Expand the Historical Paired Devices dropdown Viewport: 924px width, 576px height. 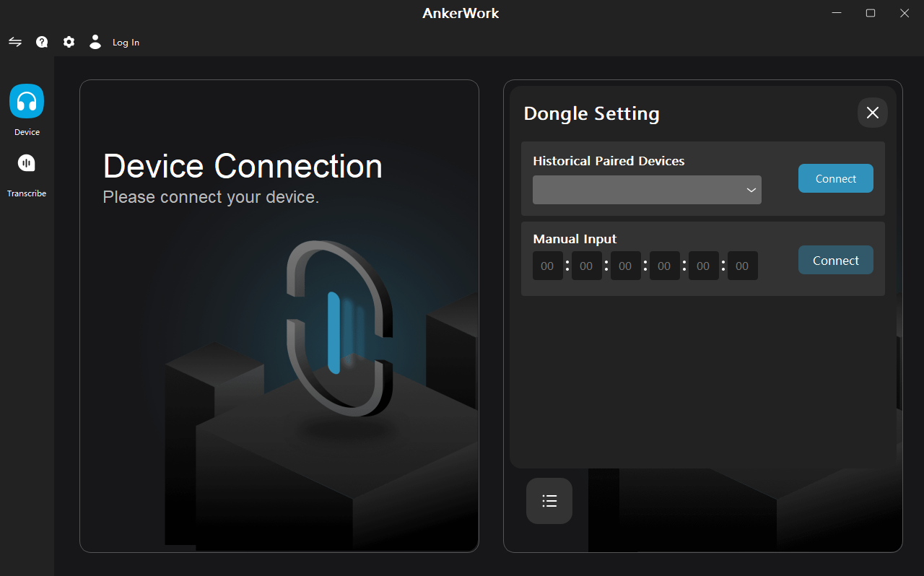pos(647,190)
